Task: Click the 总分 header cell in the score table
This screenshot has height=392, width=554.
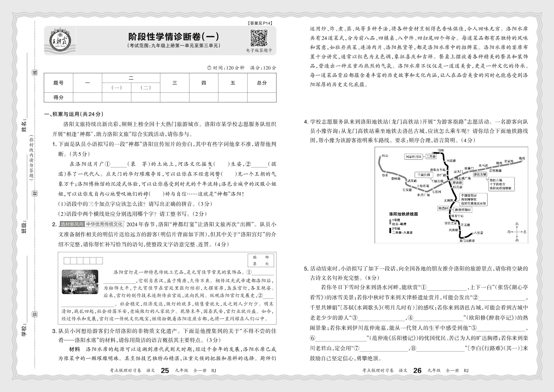Action: [x=262, y=83]
